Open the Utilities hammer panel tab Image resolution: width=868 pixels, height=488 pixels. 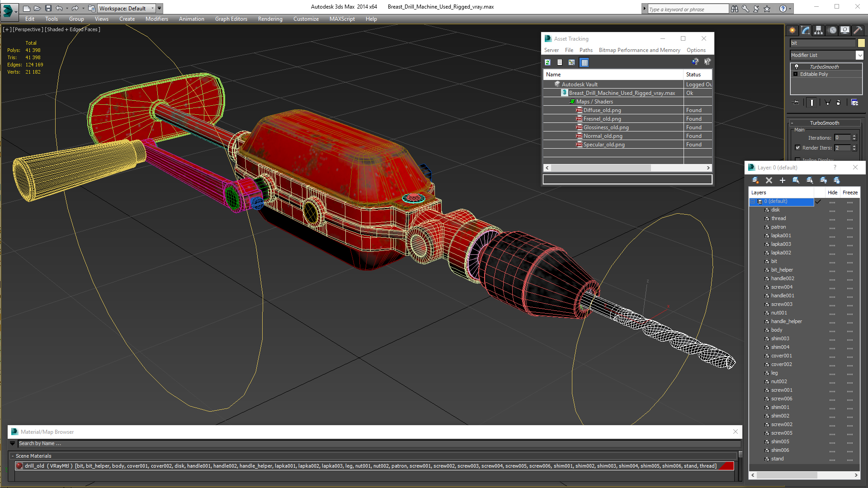(x=858, y=30)
